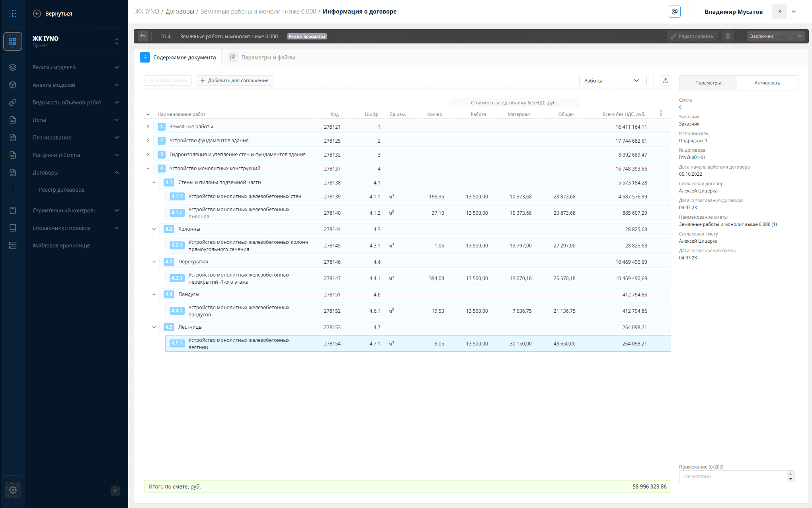Go to Договоры in the breadcrumb
This screenshot has height=508, width=812.
[x=180, y=12]
